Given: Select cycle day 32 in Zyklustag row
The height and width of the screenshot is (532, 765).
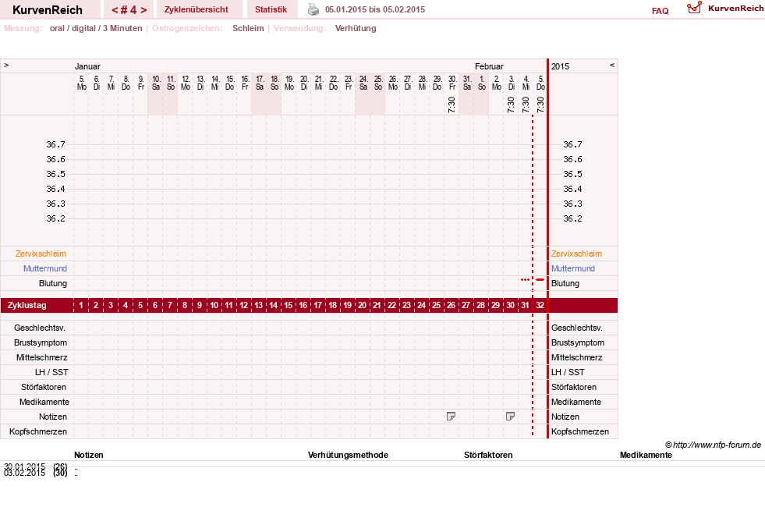Looking at the screenshot, I should click(x=540, y=305).
